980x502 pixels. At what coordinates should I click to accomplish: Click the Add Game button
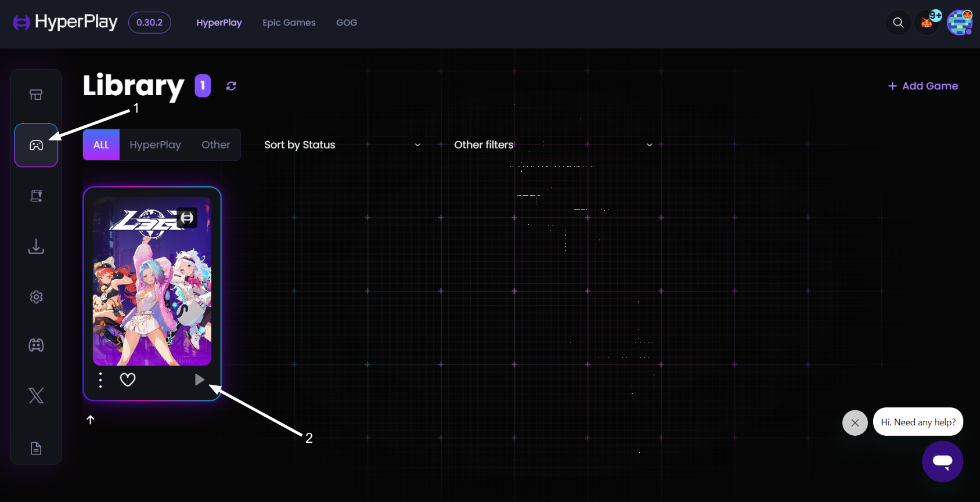pos(923,86)
